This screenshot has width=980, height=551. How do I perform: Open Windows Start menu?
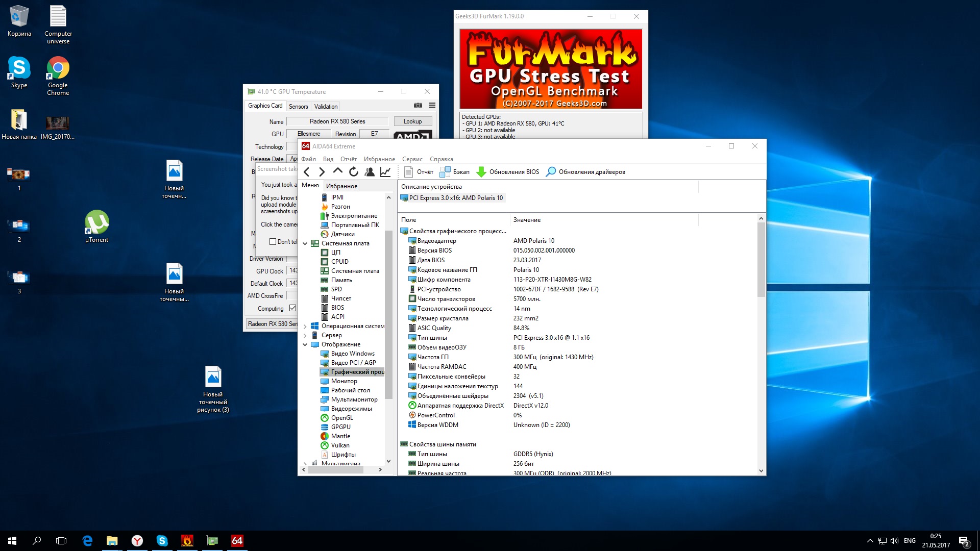point(12,541)
